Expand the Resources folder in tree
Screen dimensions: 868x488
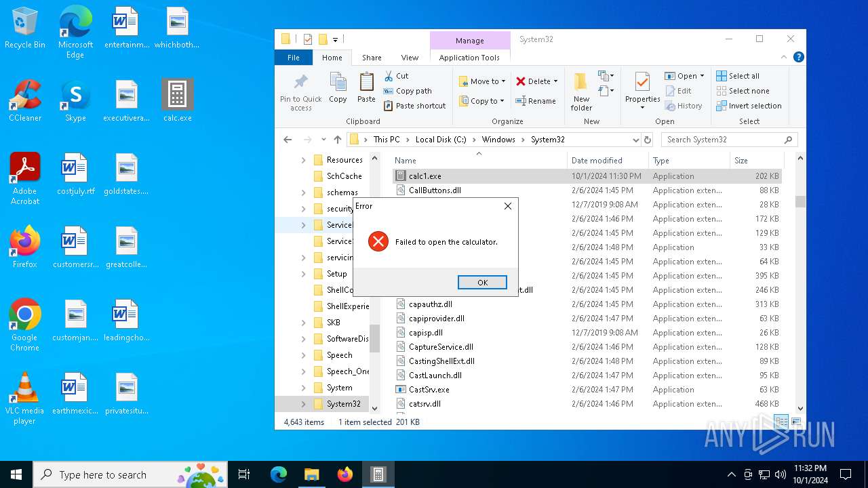[x=303, y=161]
